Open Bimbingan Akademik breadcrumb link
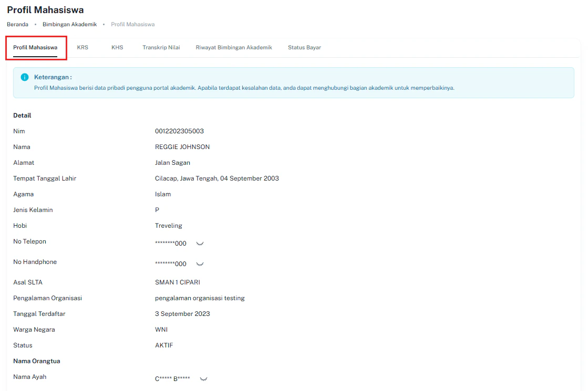The height and width of the screenshot is (391, 588). [69, 24]
